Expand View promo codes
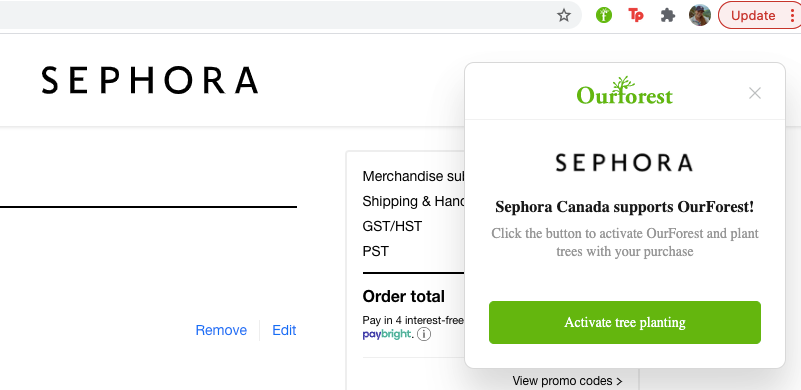The width and height of the screenshot is (801, 390). coord(568,381)
